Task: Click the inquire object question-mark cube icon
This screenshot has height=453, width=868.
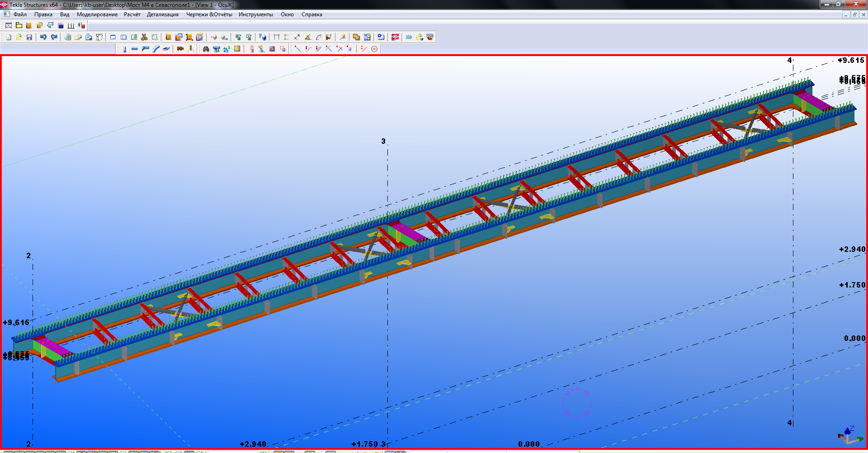Action: (x=263, y=37)
